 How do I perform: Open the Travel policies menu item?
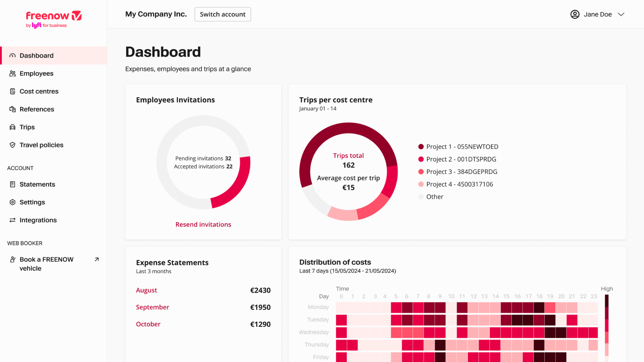click(x=41, y=145)
